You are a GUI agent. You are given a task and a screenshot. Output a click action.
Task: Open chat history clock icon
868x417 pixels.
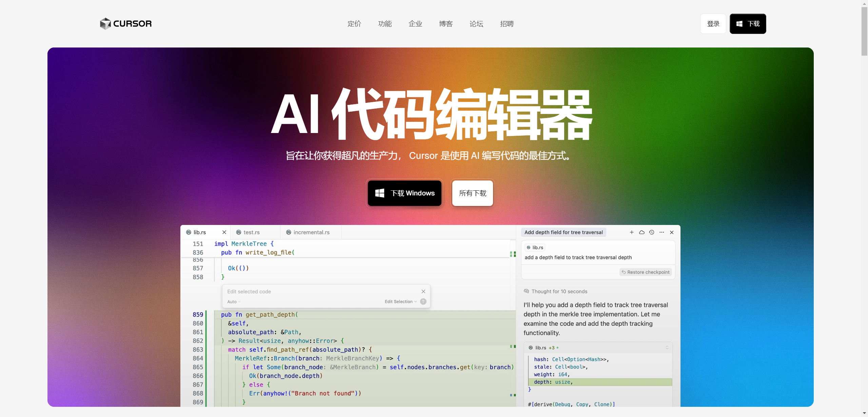coord(652,232)
